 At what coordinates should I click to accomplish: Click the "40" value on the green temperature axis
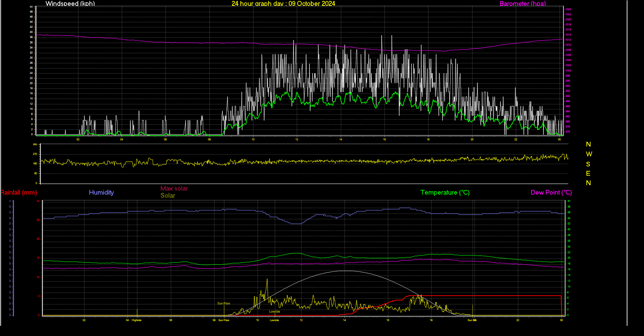[569, 201]
